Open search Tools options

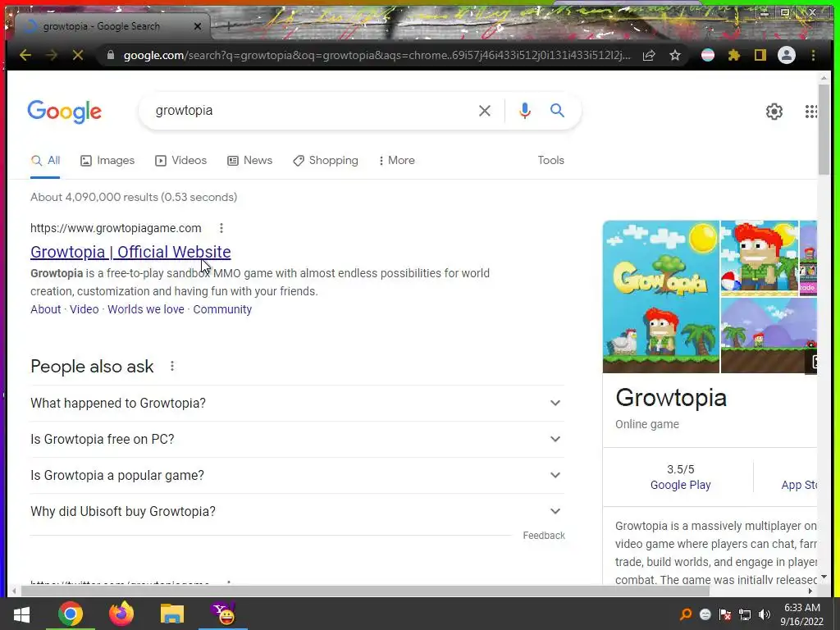pyautogui.click(x=550, y=160)
